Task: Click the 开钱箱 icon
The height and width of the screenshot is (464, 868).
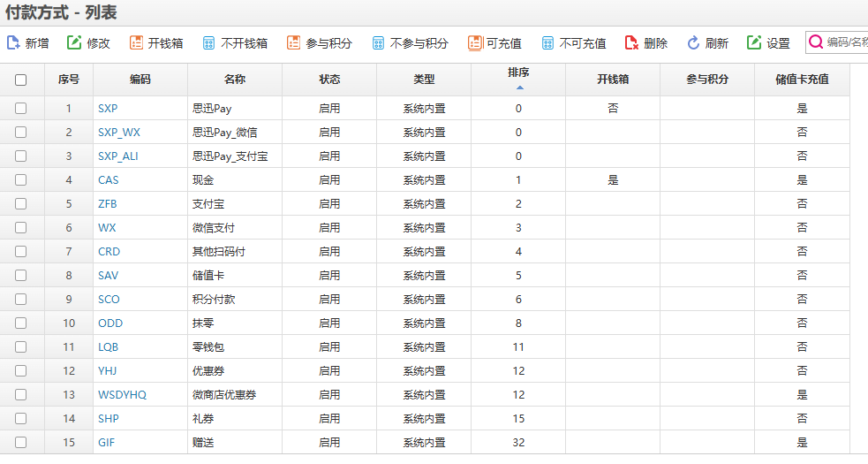Action: click(x=136, y=42)
